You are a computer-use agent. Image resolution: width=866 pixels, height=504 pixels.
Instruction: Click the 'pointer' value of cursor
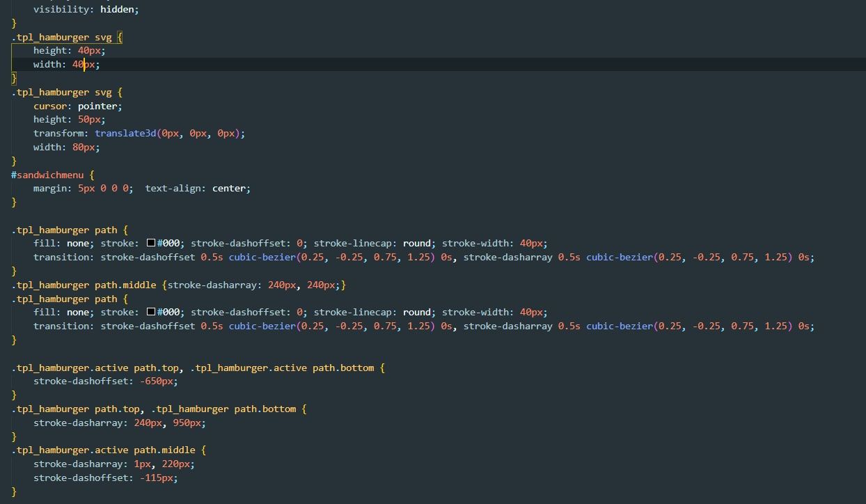tap(97, 106)
